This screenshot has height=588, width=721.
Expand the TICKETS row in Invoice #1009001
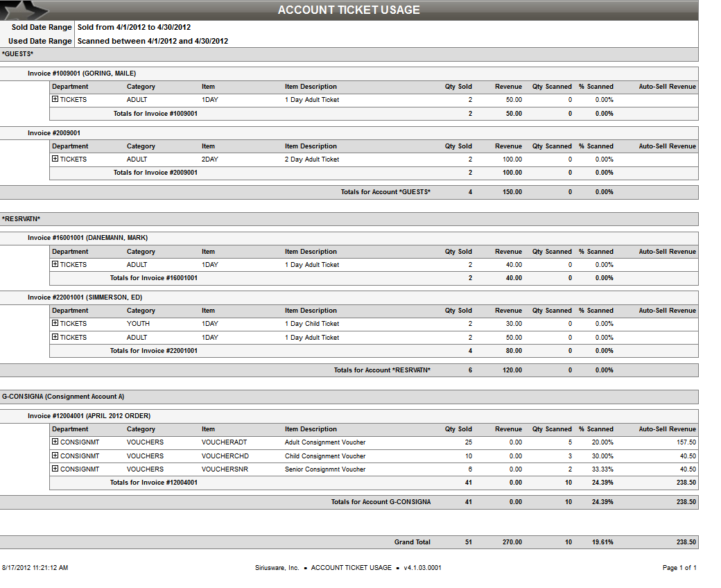point(55,99)
